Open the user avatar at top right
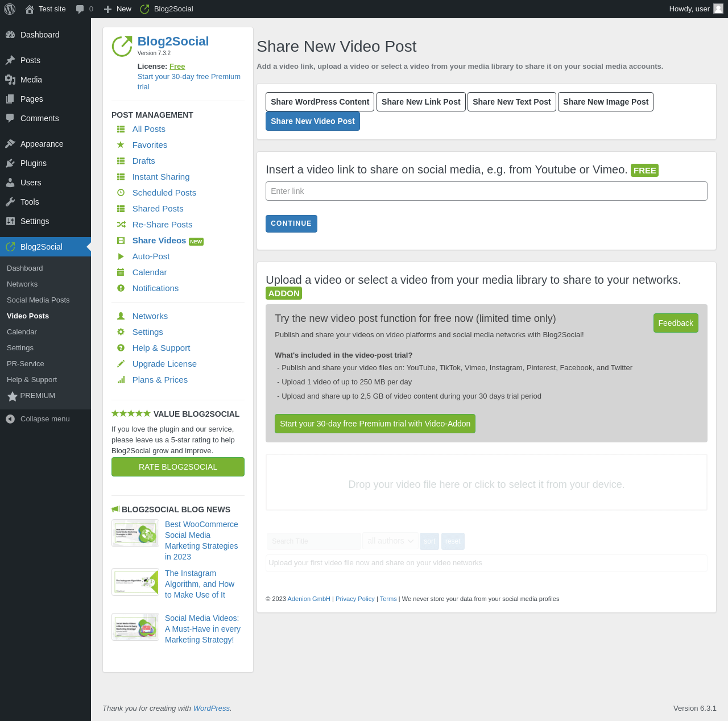Screen dimensions: 728x721 click(x=718, y=9)
